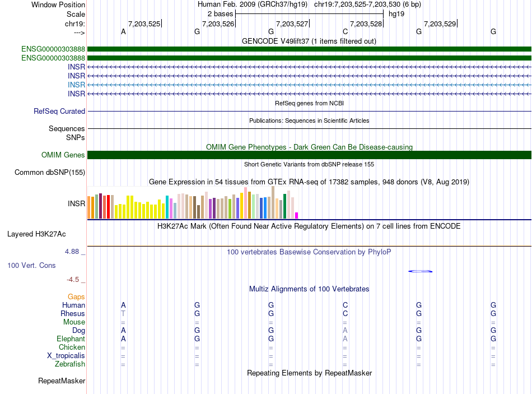The image size is (532, 394).
Task: Click the blue PhyloP conservation marker
Action: (421, 271)
